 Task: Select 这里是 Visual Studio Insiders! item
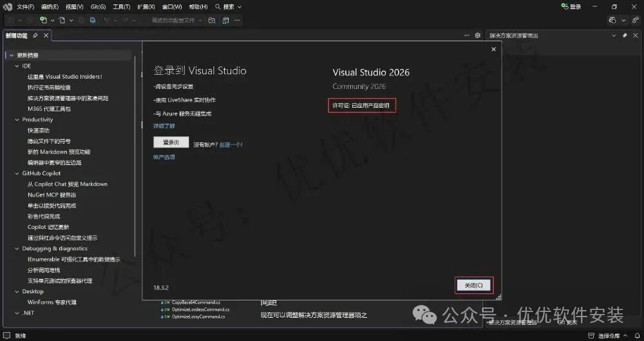pyautogui.click(x=65, y=77)
